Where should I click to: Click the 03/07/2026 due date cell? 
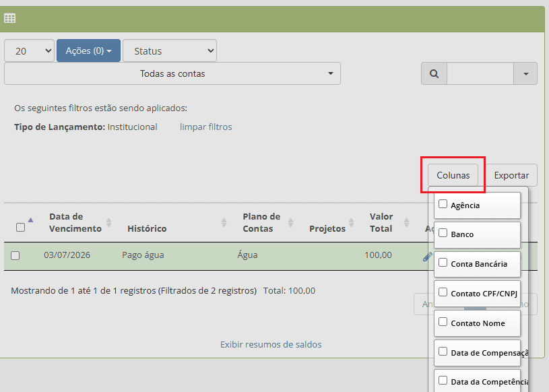(x=67, y=255)
